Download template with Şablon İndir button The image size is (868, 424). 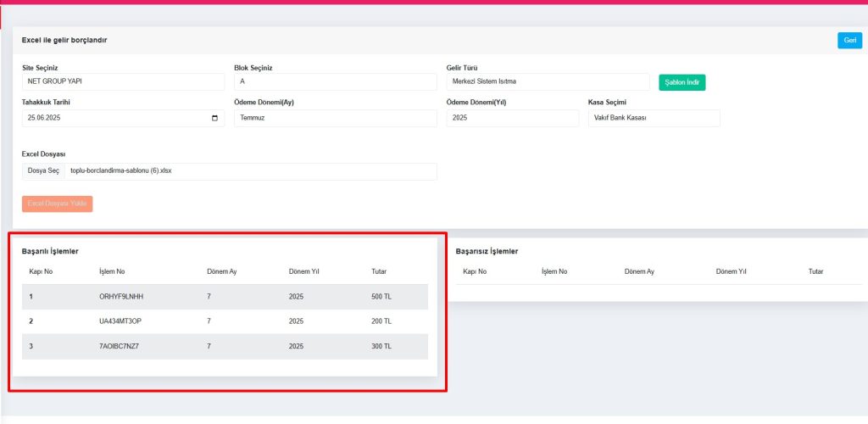(x=682, y=82)
